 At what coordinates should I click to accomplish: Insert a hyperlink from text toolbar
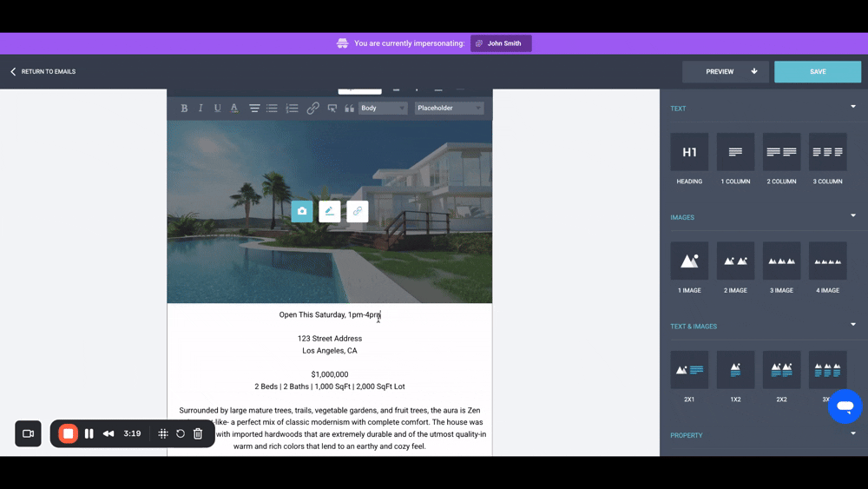pos(312,108)
